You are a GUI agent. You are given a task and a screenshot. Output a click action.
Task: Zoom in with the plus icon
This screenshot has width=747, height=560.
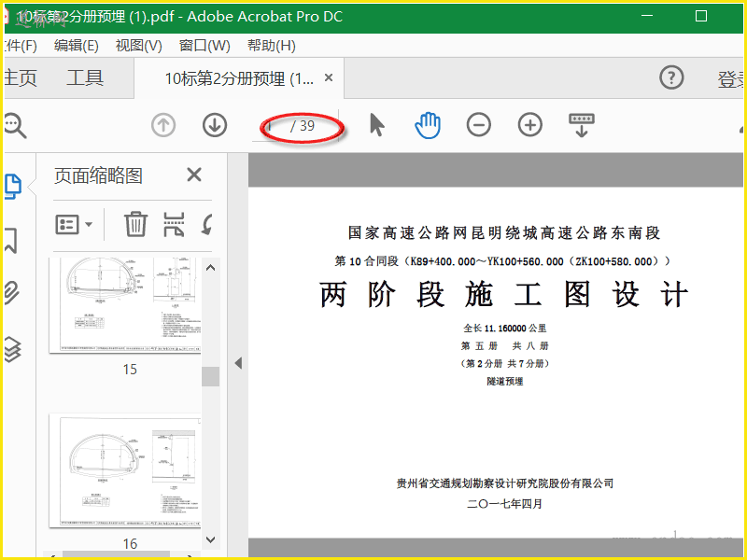(530, 125)
